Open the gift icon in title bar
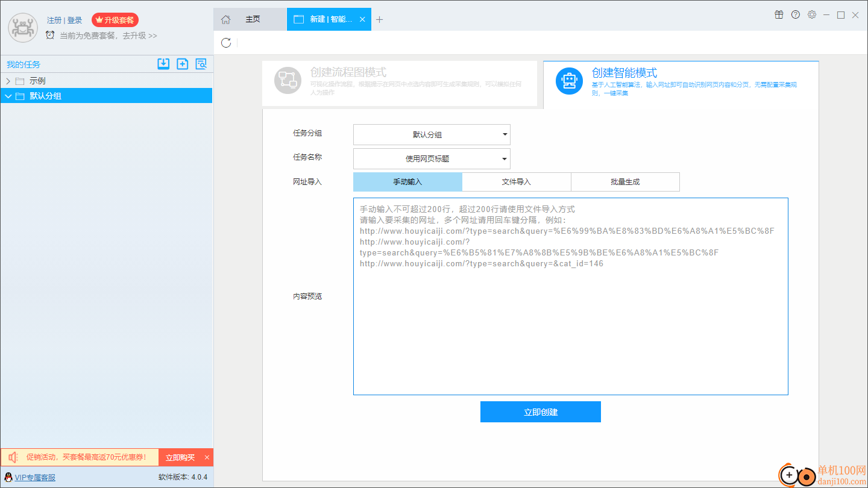868x488 pixels. coord(779,15)
